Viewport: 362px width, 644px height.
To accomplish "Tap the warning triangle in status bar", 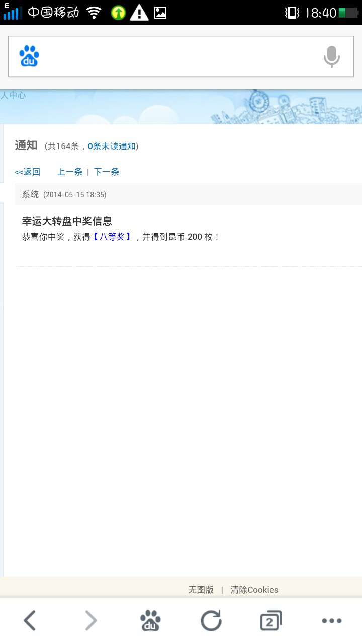I will coord(139,13).
